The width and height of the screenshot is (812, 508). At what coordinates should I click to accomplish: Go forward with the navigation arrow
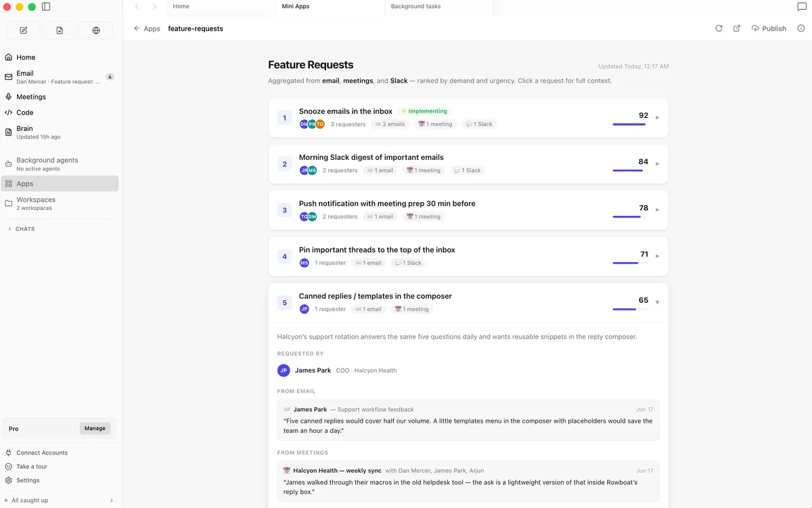coord(154,7)
